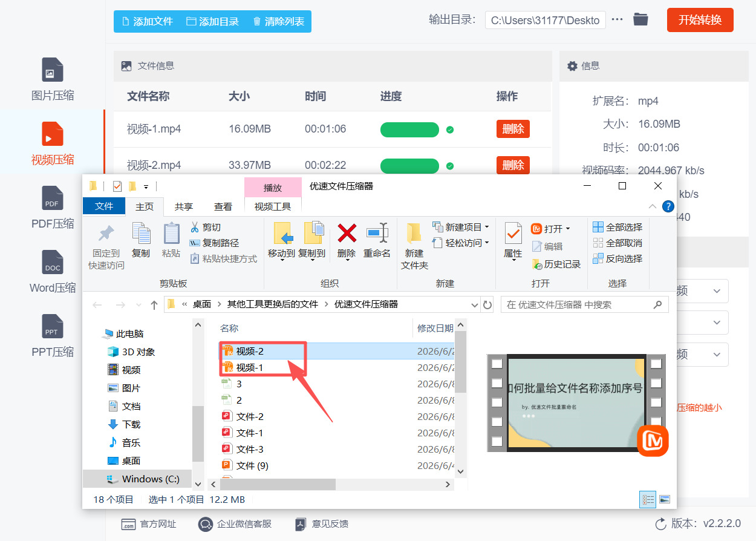This screenshot has height=541, width=756.
Task: Open the 官方网址 official website link
Action: (148, 524)
